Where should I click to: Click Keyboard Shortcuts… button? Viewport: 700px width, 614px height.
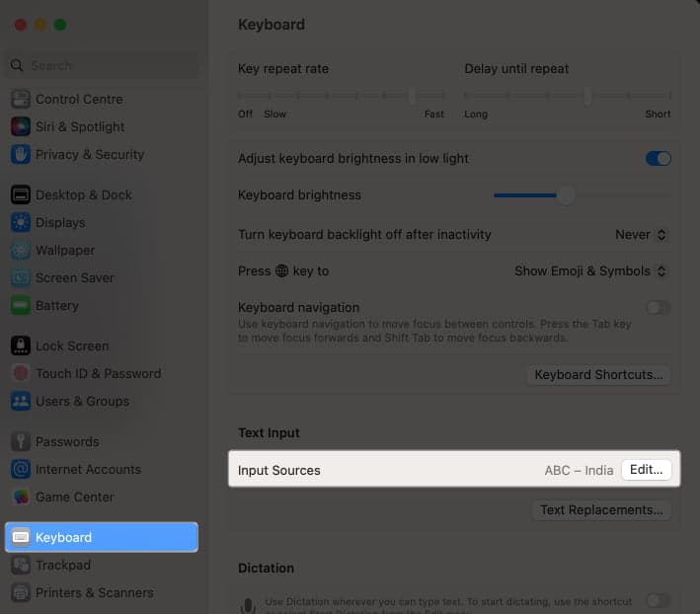point(598,374)
